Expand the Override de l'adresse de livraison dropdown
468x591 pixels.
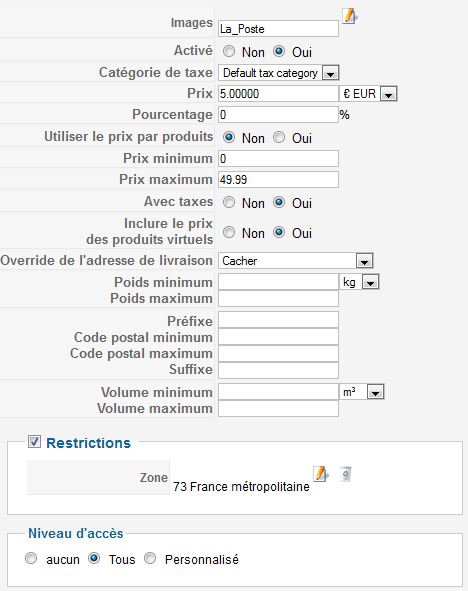tap(296, 260)
